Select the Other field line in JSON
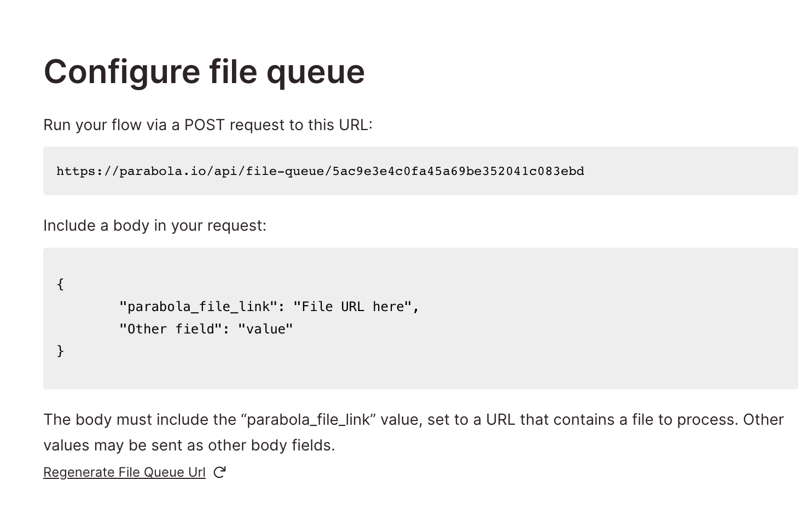Screen dimensions: 812x527 click(x=176, y=329)
